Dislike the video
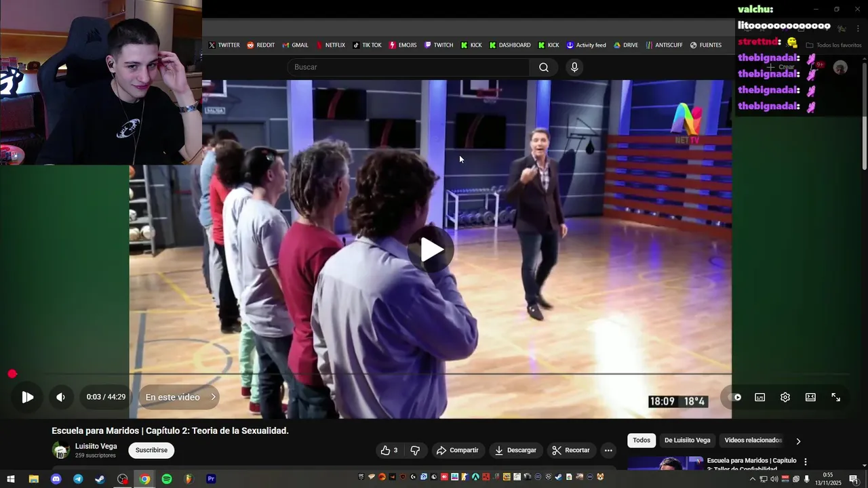Screen dimensions: 868x488 point(415,450)
